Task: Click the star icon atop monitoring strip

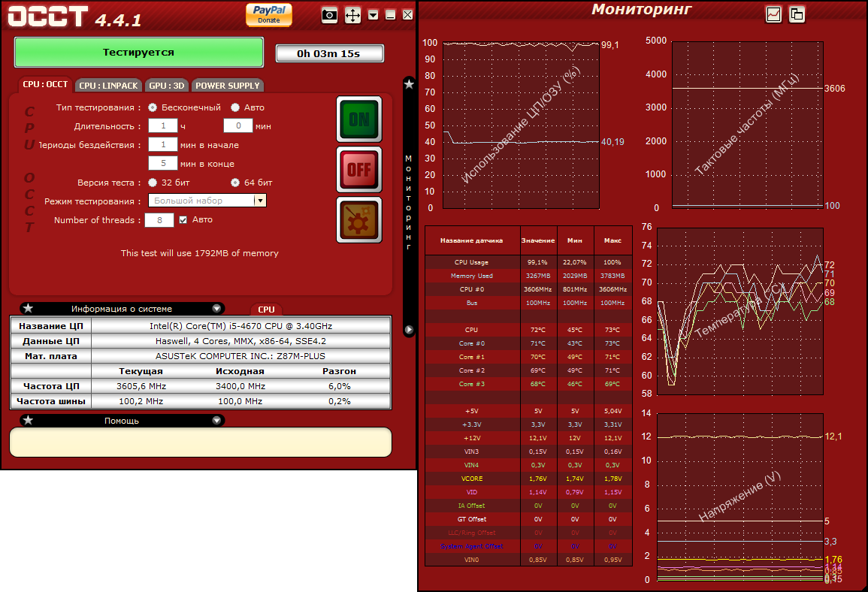Action: coord(409,84)
